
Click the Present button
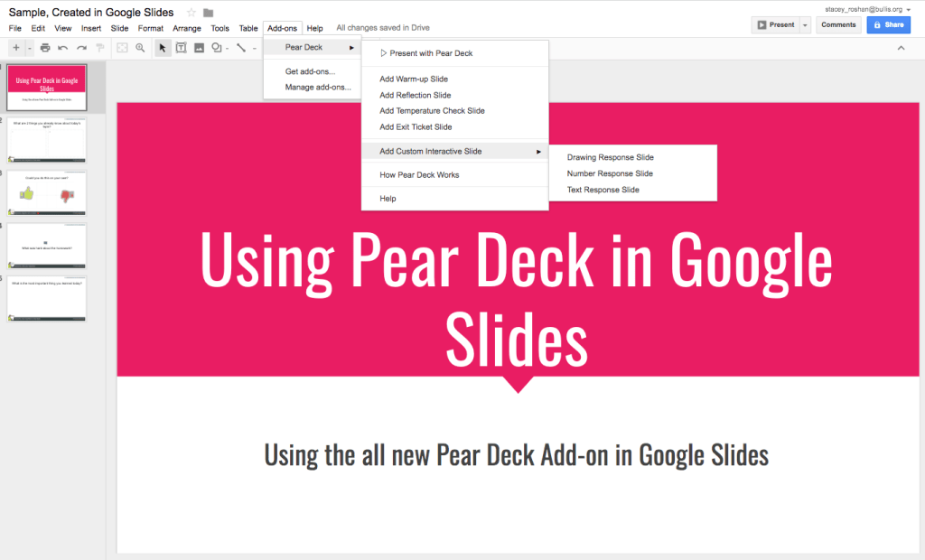click(x=776, y=24)
